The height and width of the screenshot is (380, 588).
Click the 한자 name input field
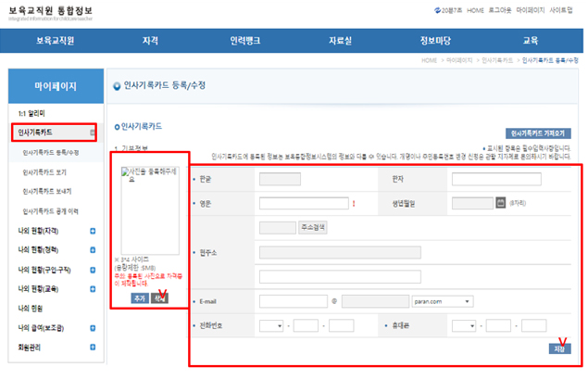click(x=496, y=179)
